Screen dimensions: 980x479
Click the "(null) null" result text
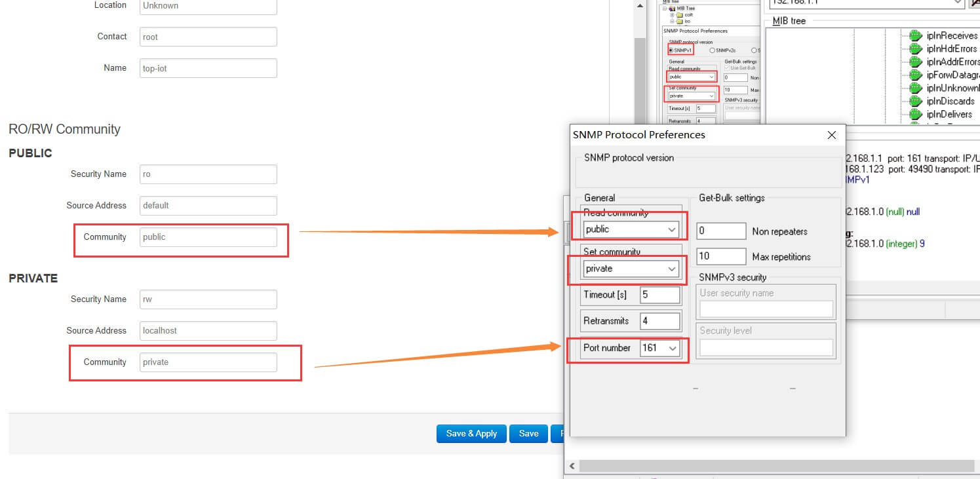pos(903,212)
